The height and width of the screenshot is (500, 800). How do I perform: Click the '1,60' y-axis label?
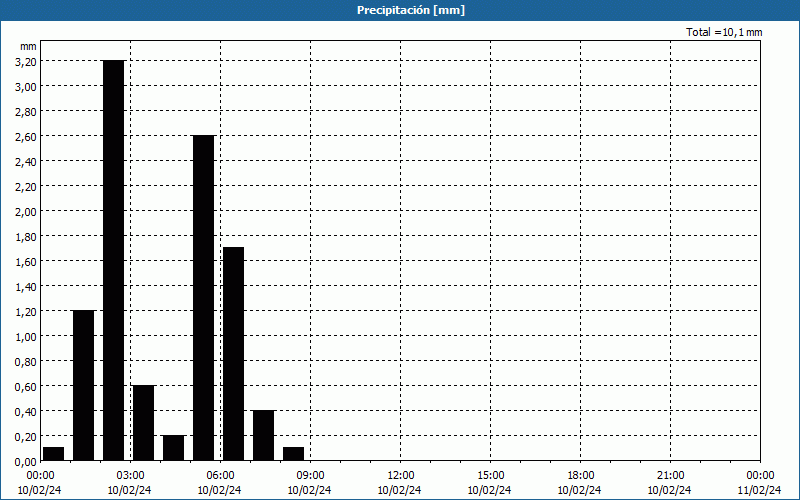click(26, 261)
